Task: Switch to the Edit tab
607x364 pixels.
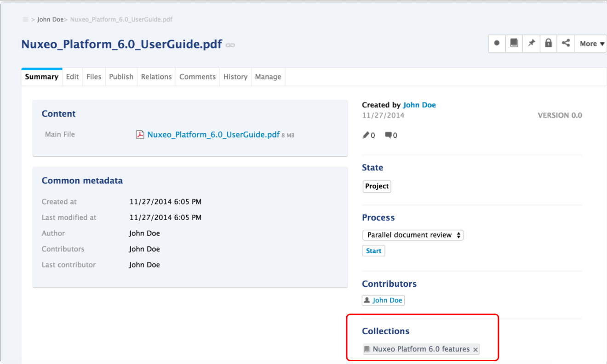Action: 72,77
